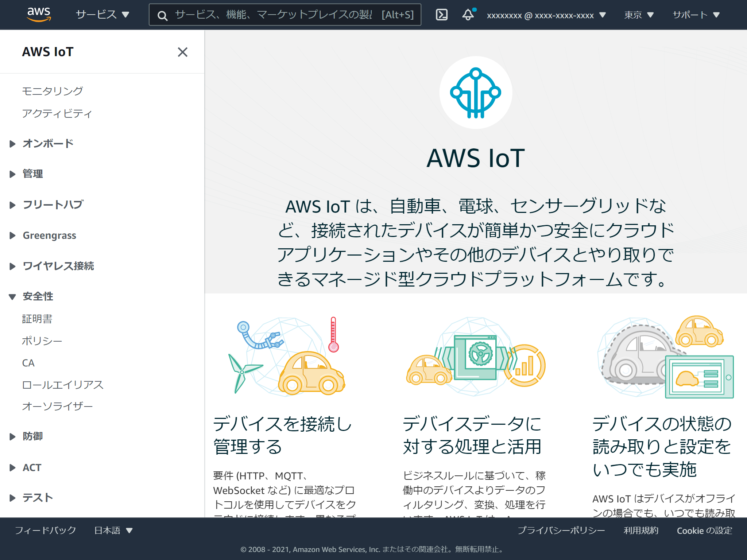Open the 東京 region selector
The image size is (747, 560).
[x=638, y=15]
